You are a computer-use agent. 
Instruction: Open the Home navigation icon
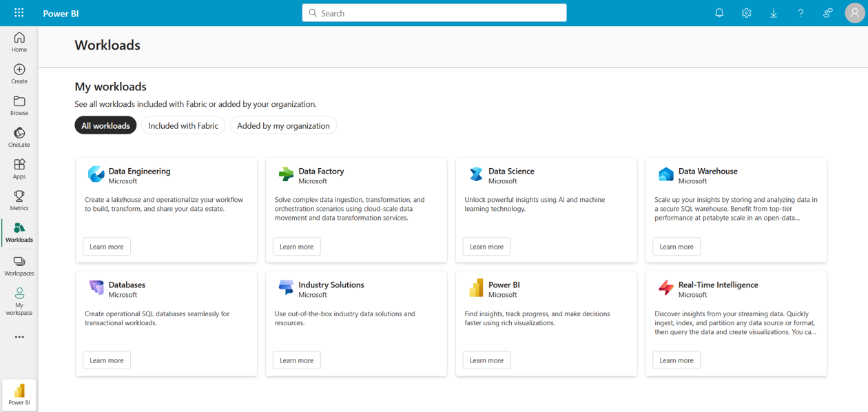(19, 41)
